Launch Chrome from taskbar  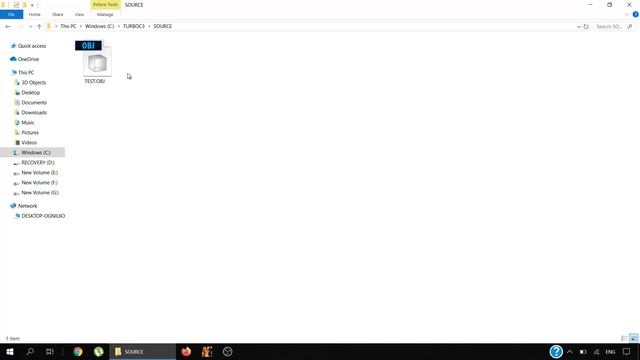click(78, 351)
